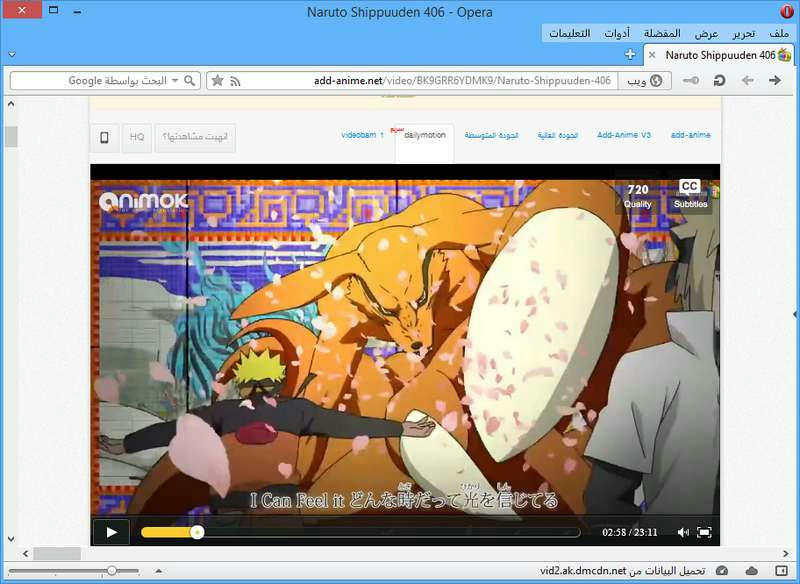Click the انهيت مشاهدتها؟ button
This screenshot has width=800, height=584.
(195, 137)
